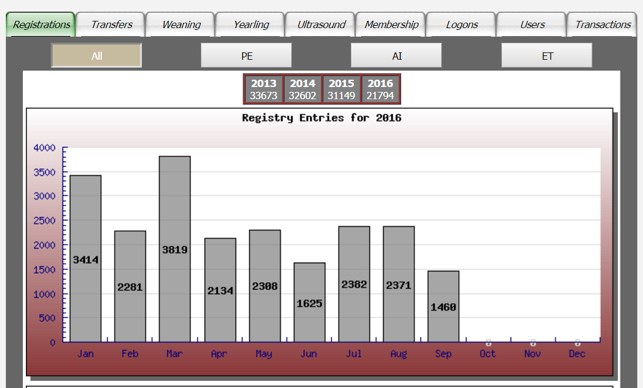643x388 pixels.
Task: Select the Registrations tab
Action: point(41,25)
